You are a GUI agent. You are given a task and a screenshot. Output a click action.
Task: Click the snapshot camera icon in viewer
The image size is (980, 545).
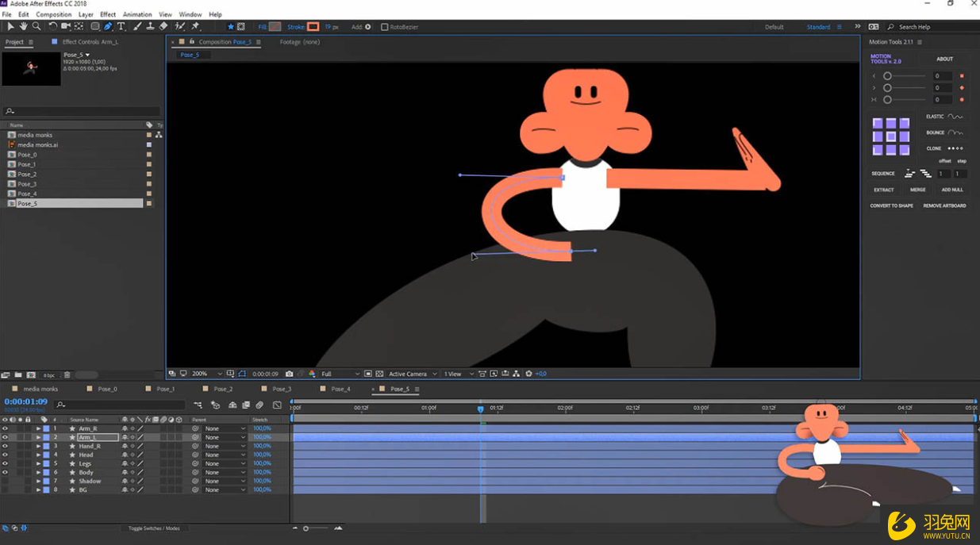289,374
